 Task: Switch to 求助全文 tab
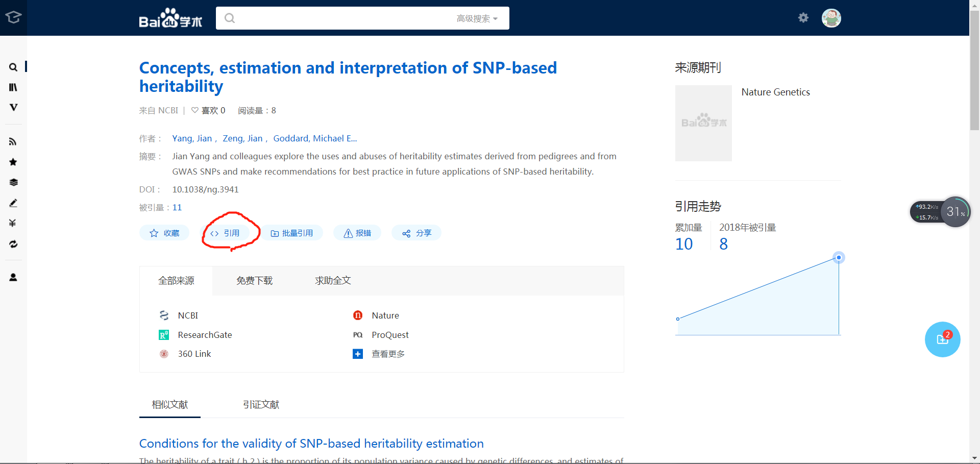point(333,281)
